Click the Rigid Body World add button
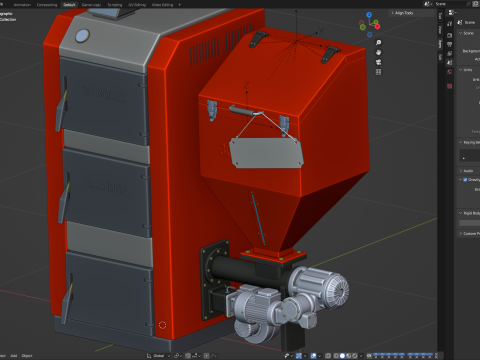Screen dimensions: 480x360 tap(470, 223)
